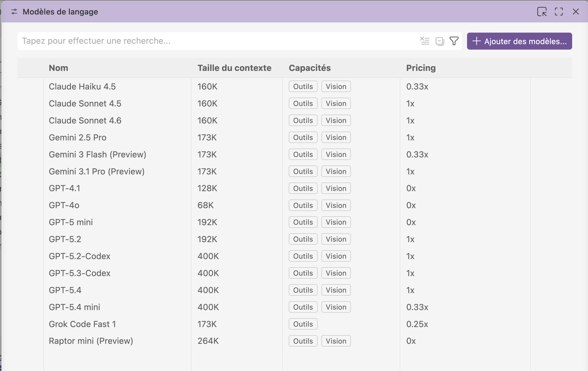Click the 192K context size for GPT-5 mini

pos(207,222)
